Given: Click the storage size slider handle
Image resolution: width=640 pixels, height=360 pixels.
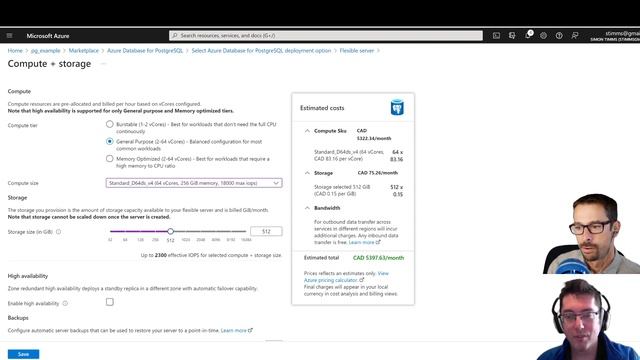Looking at the screenshot, I should (x=171, y=231).
